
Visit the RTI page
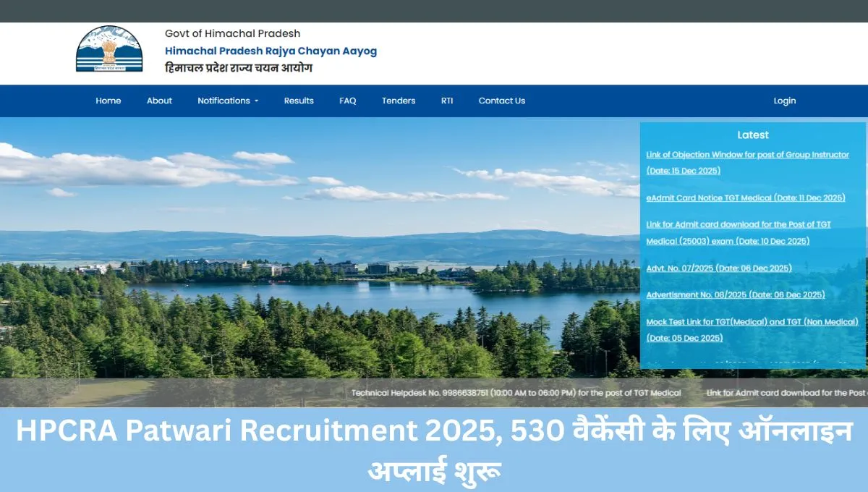(446, 101)
